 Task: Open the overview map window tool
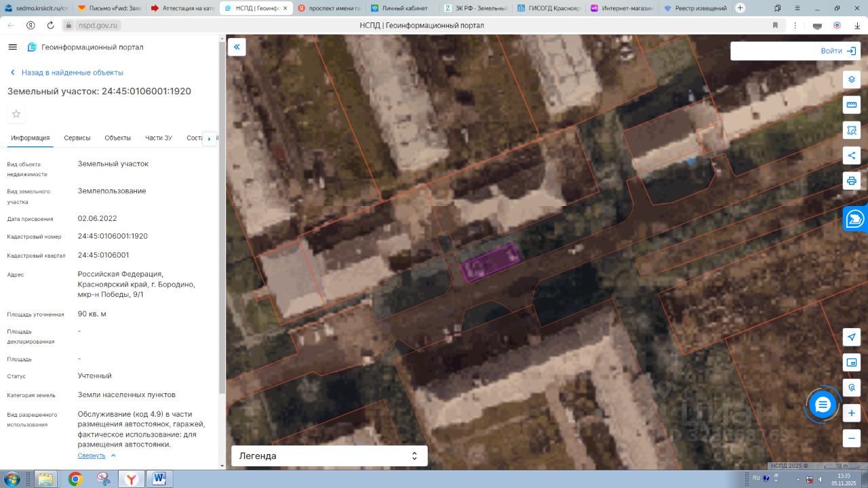852,363
